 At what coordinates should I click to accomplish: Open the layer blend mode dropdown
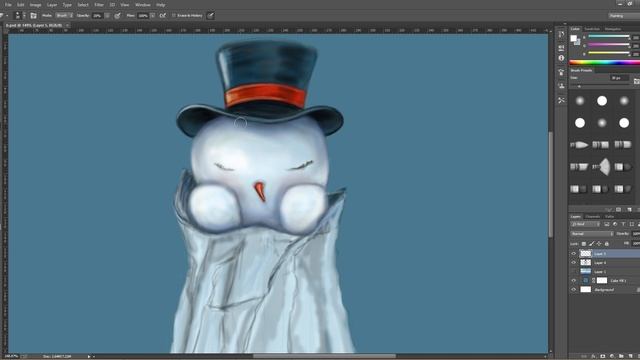pyautogui.click(x=592, y=234)
